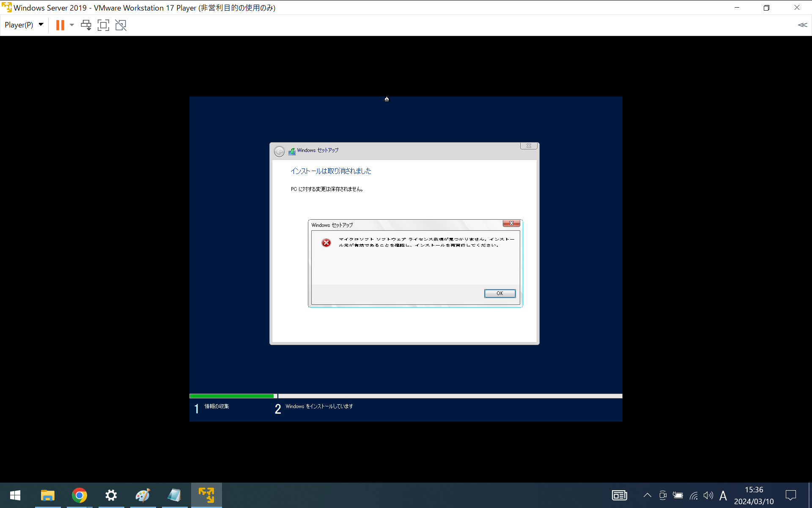Toggle the IME input mode A indicator
812x508 pixels.
pyautogui.click(x=723, y=495)
